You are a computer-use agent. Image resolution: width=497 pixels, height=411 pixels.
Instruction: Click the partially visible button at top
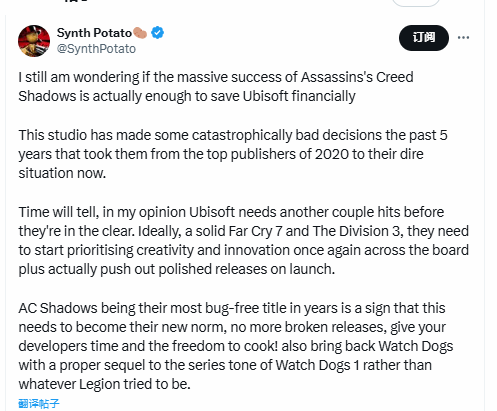coord(416,3)
